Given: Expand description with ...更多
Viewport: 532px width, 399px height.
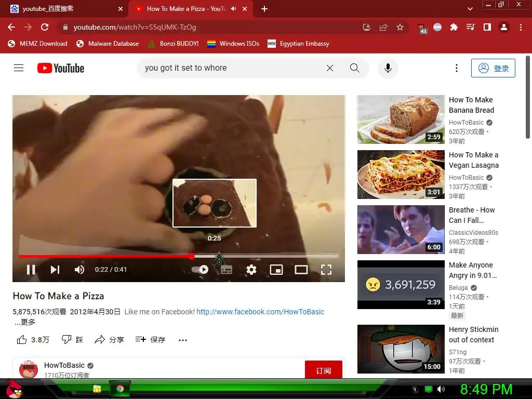Looking at the screenshot, I should pos(24,322).
